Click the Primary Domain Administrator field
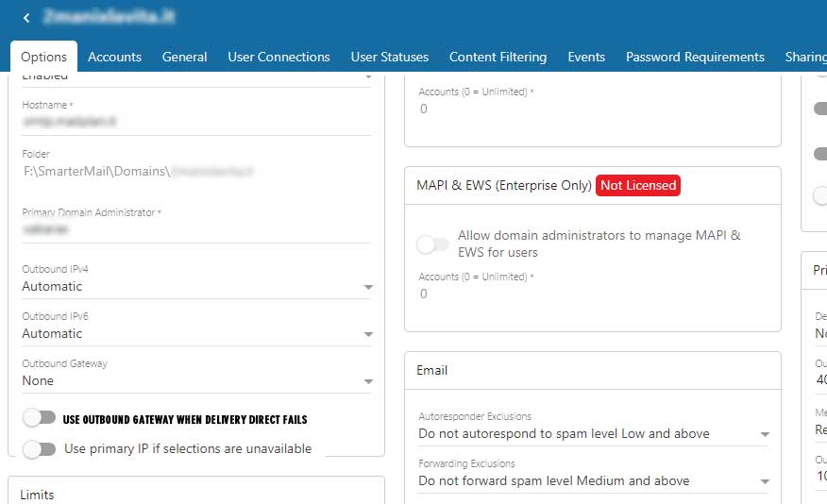The height and width of the screenshot is (504, 827). point(196,229)
